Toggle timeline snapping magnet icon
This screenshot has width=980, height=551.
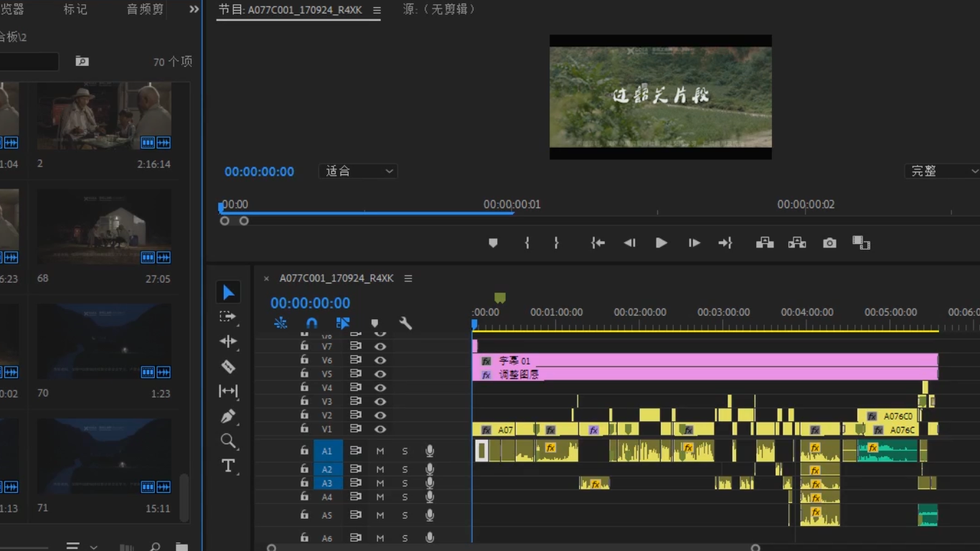[x=311, y=324]
